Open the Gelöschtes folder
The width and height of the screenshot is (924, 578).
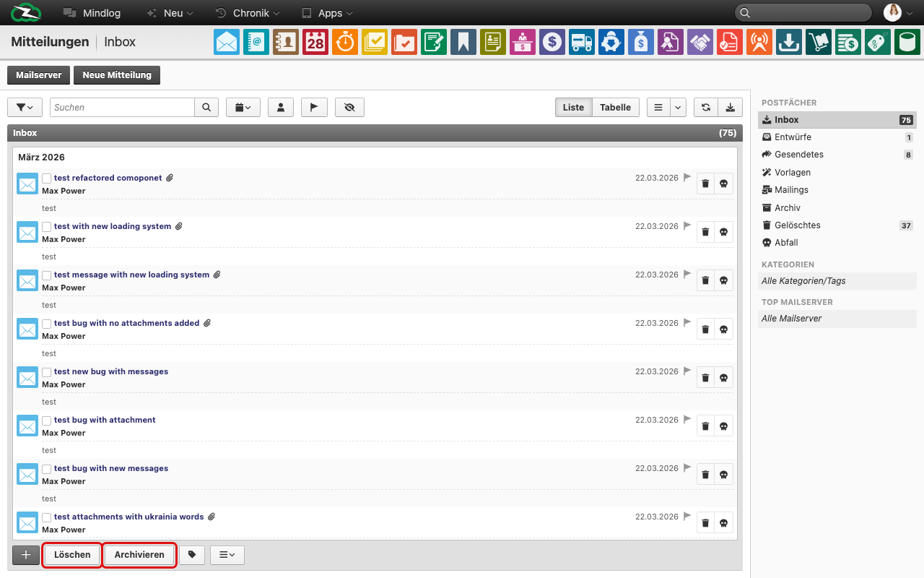pos(837,225)
